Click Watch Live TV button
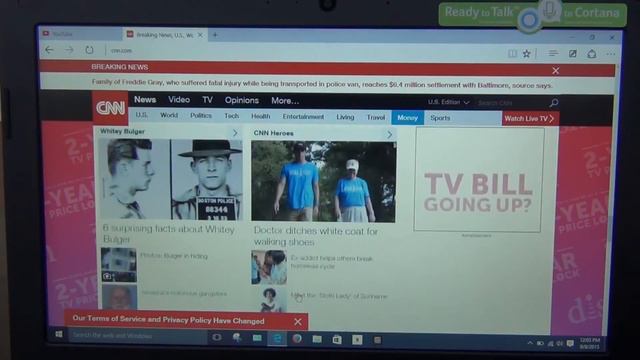640x360 pixels. tap(529, 118)
